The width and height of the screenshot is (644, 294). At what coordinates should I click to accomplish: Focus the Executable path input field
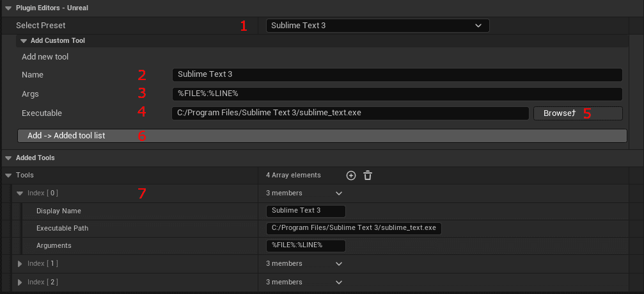click(x=350, y=113)
